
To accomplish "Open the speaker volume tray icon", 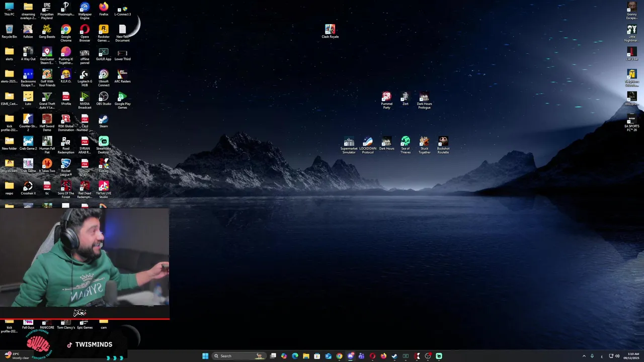I will click(617, 356).
